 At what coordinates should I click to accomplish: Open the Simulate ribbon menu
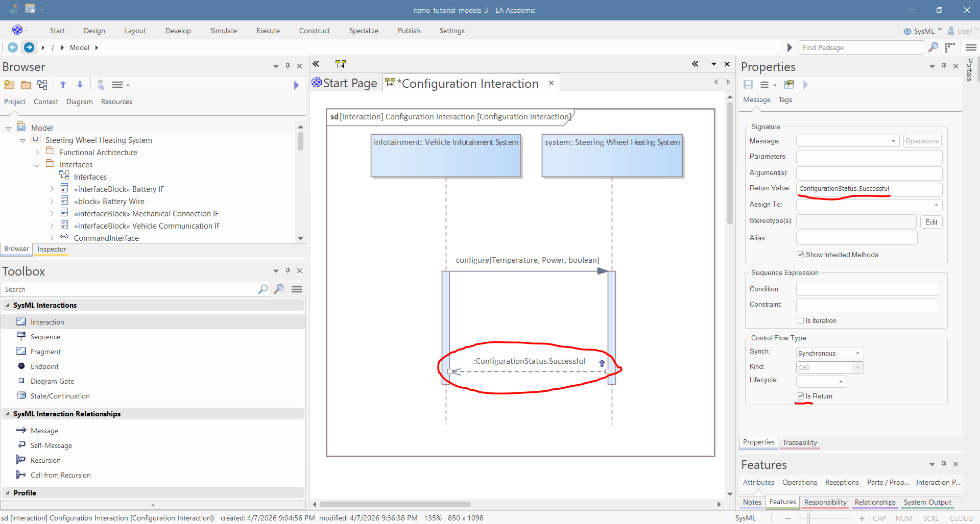point(223,31)
